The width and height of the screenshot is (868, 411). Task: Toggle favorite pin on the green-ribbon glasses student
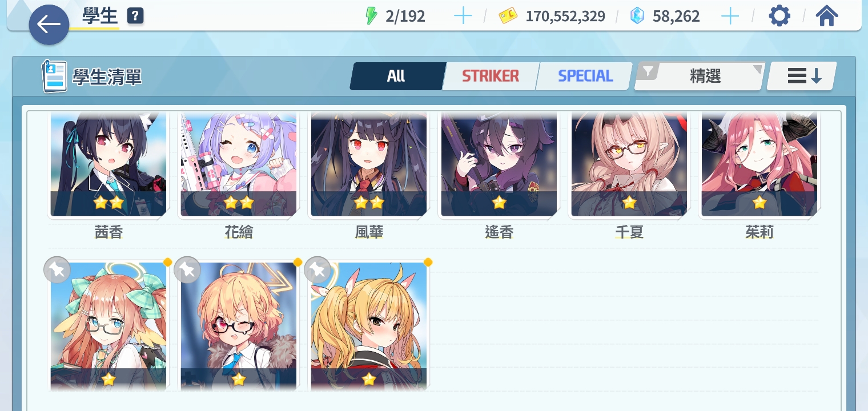(57, 270)
